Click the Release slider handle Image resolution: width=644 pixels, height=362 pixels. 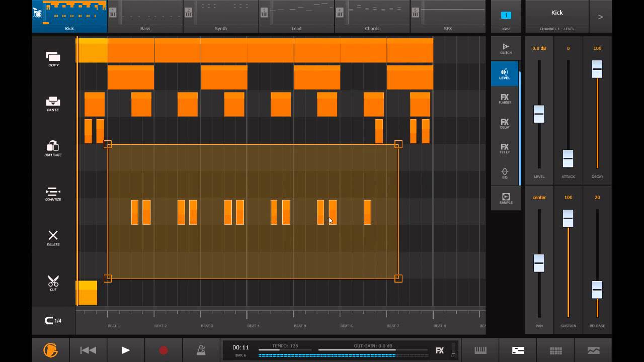[597, 290]
